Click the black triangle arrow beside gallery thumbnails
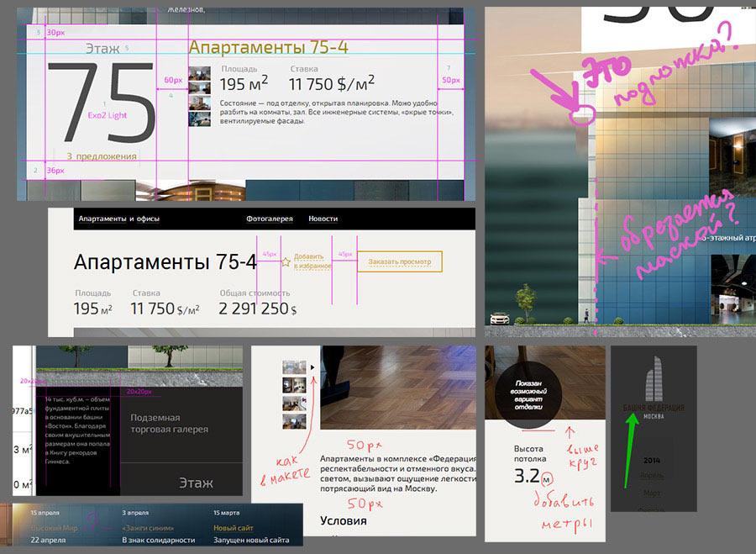This screenshot has height=554, width=756. 312,367
